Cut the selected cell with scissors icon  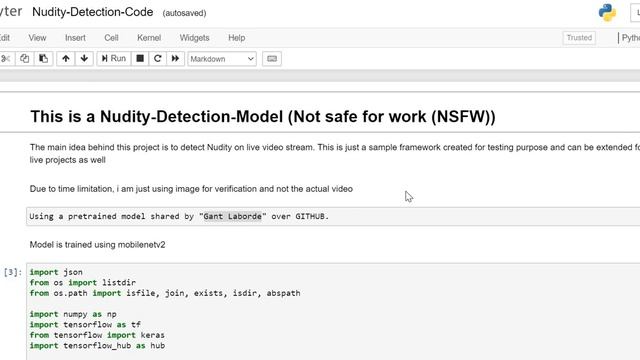[x=6, y=59]
